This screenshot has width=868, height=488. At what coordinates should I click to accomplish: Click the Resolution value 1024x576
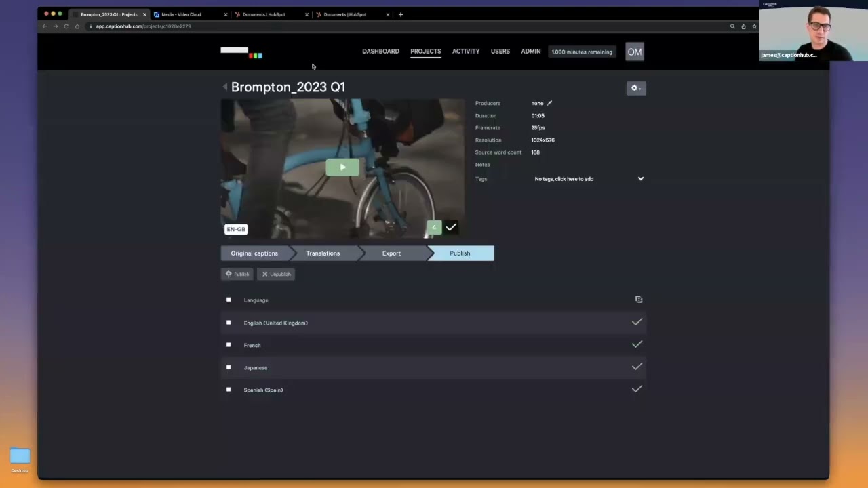542,140
